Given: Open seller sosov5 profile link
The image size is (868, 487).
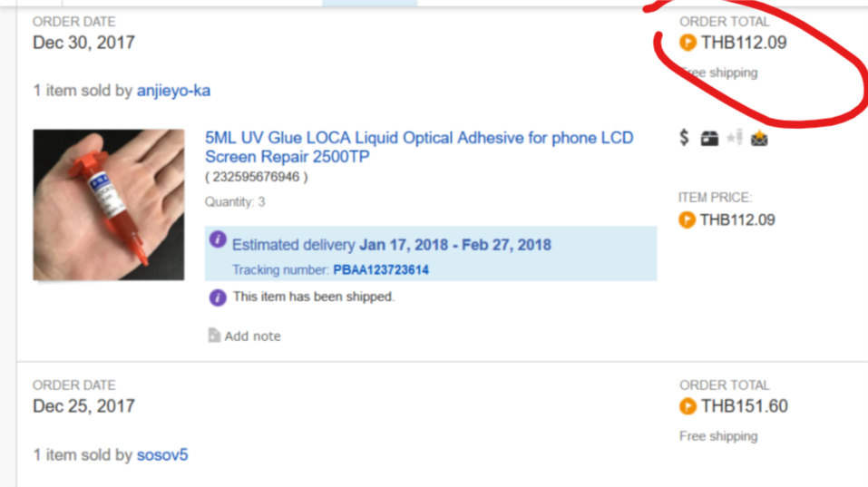Looking at the screenshot, I should pyautogui.click(x=162, y=454).
